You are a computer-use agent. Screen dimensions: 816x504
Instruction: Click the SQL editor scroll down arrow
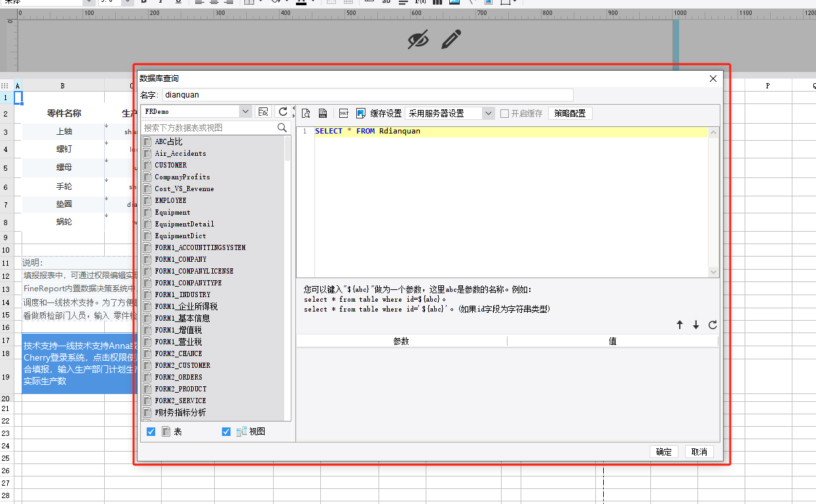pos(714,272)
